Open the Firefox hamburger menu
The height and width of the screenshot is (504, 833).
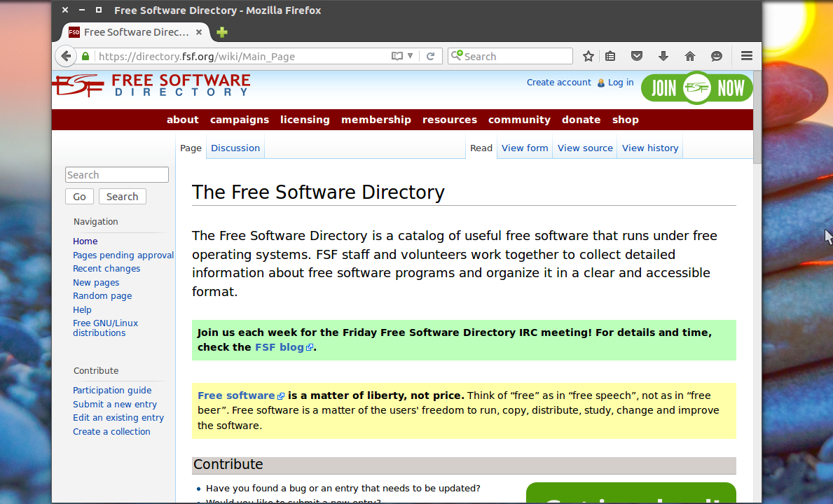(x=747, y=56)
